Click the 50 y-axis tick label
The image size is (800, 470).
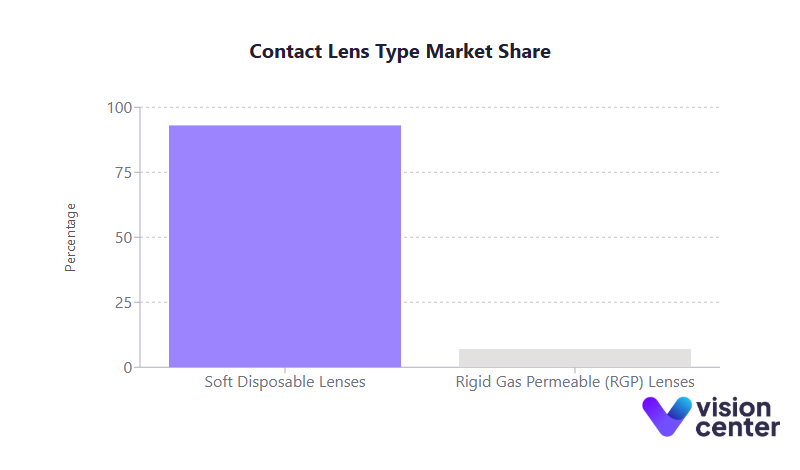[x=124, y=238]
